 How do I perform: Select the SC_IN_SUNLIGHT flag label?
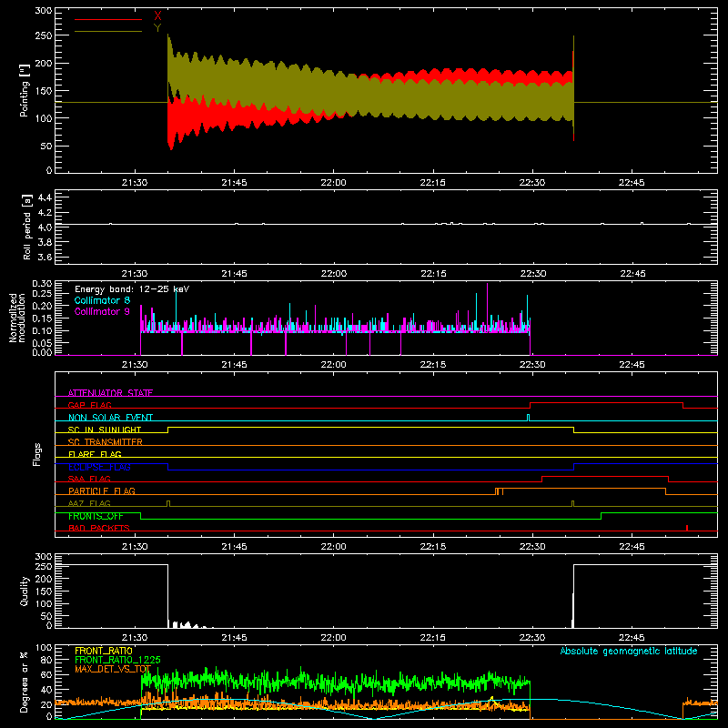click(105, 430)
